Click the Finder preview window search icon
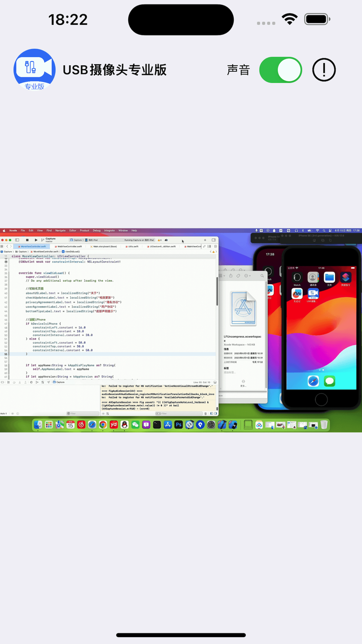The width and height of the screenshot is (362, 644). 262,276
